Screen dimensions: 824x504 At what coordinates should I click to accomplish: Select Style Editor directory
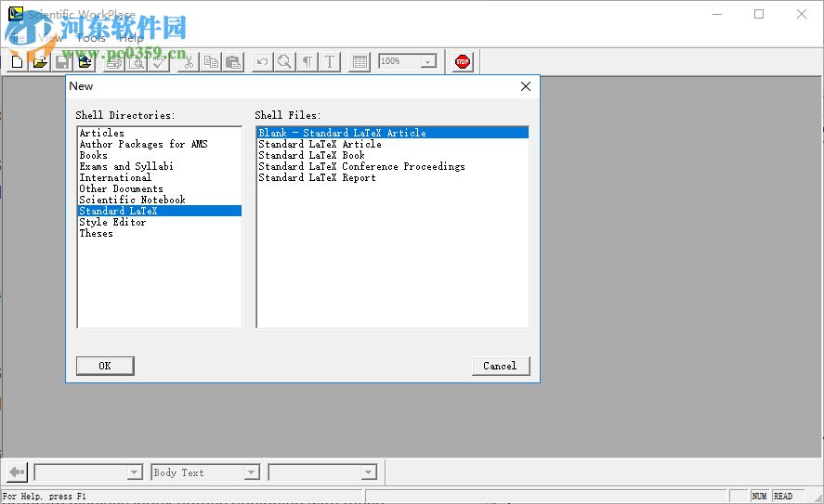(160, 222)
